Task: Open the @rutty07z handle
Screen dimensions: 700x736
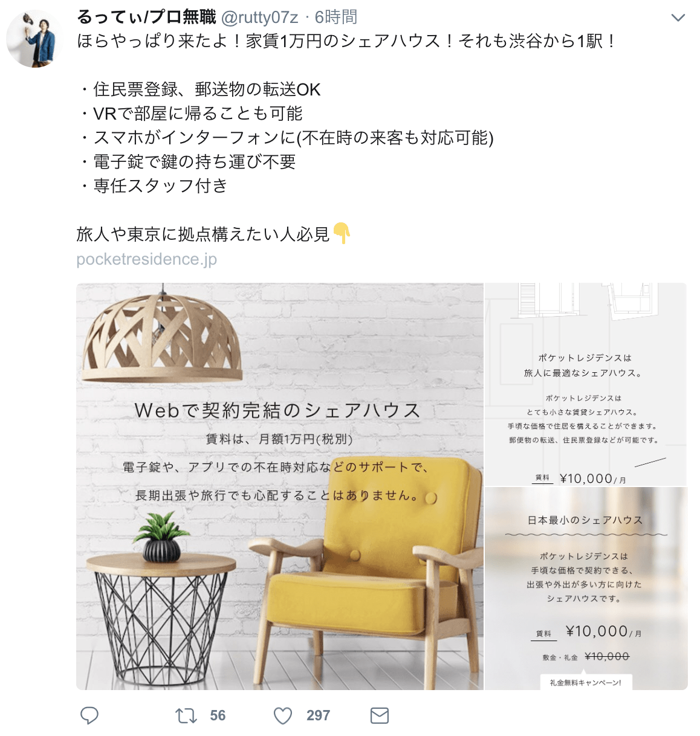Action: click(x=260, y=18)
